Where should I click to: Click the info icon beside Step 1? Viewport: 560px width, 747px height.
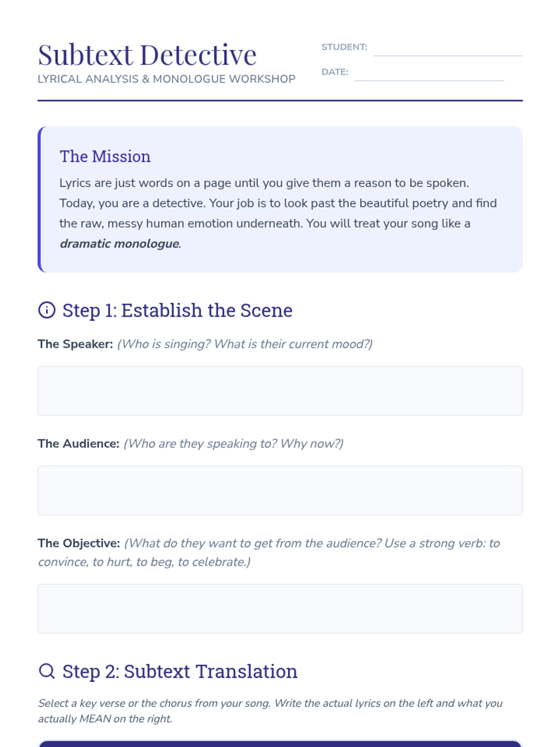point(47,310)
